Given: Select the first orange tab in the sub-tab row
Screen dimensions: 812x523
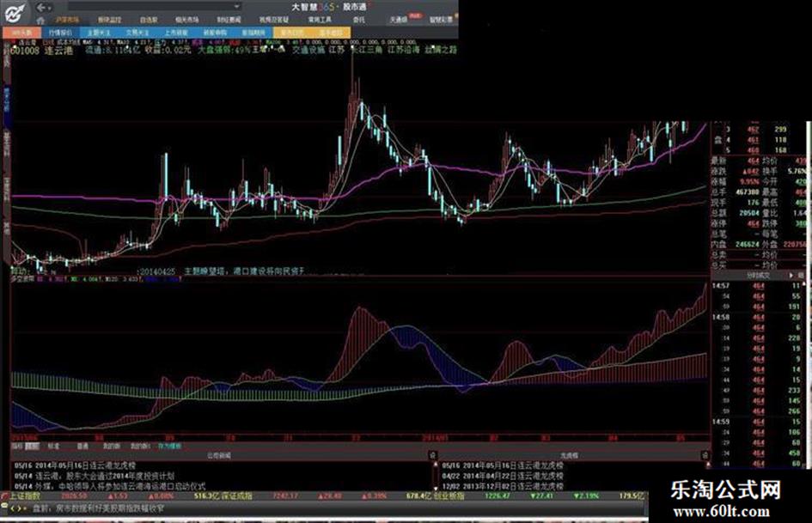Looking at the screenshot, I should [292, 33].
